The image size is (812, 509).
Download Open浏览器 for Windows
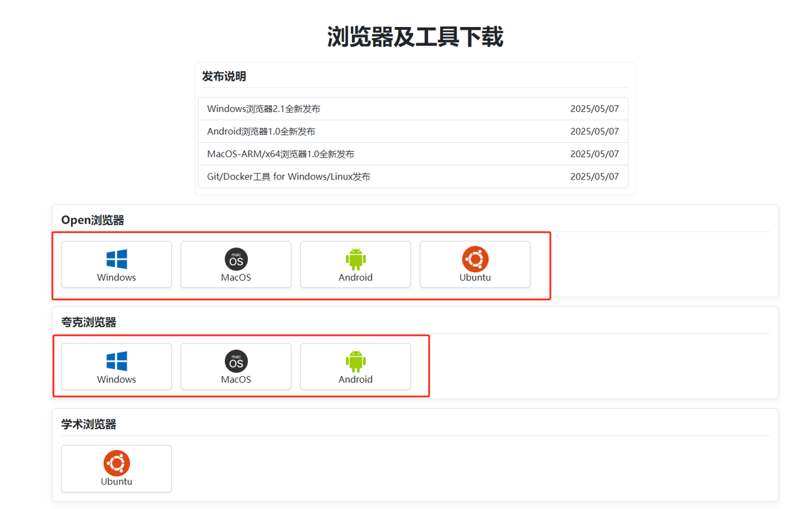click(x=116, y=264)
